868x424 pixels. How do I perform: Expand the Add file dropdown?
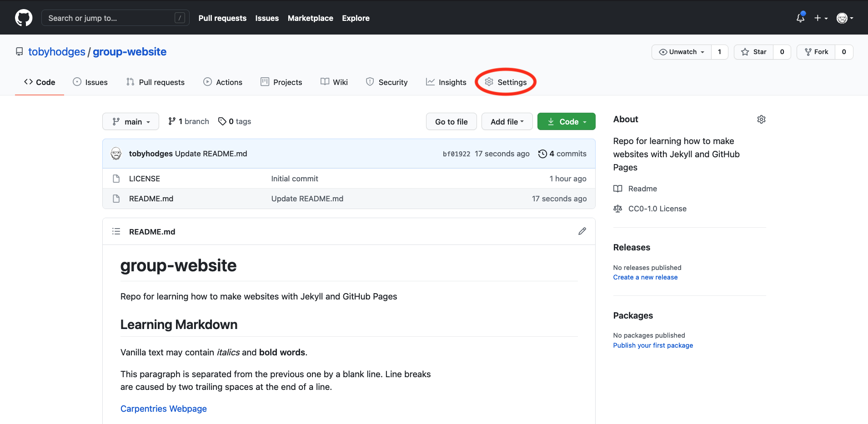tap(507, 121)
